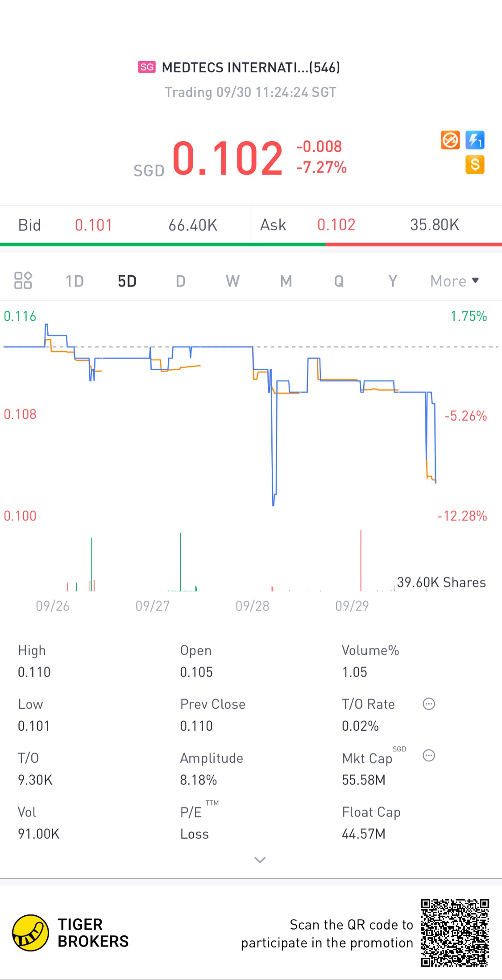
Task: Expand more stock details chevron
Action: click(260, 860)
